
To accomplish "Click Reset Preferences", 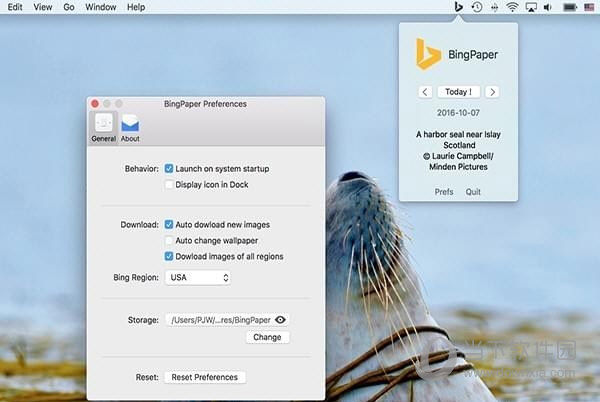I will (205, 377).
